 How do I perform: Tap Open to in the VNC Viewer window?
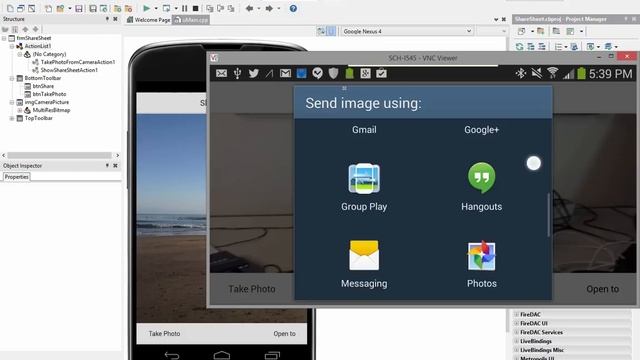[602, 289]
